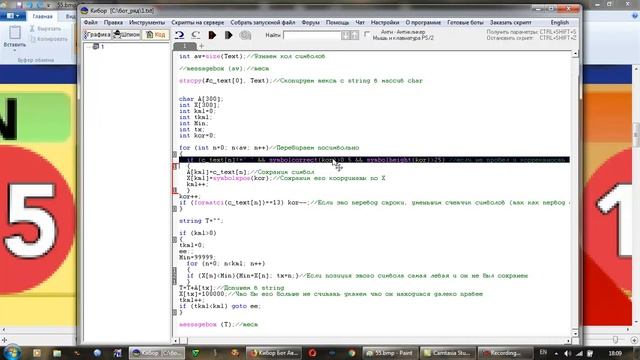Image resolution: width=640 pixels, height=360 pixels.
Task: Click the second play icon in toolbar
Action: click(x=229, y=35)
